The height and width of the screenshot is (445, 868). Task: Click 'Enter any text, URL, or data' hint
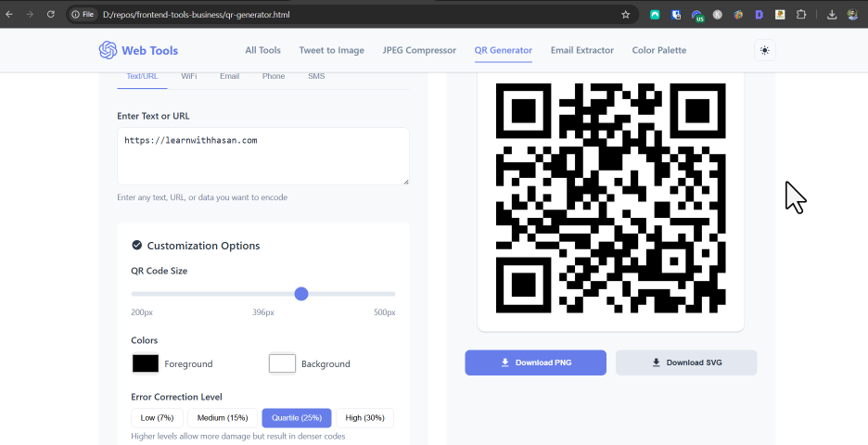(x=202, y=197)
